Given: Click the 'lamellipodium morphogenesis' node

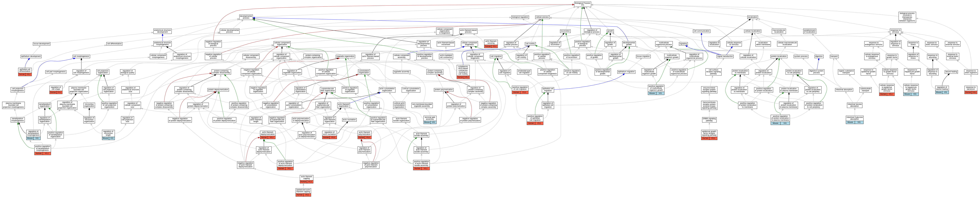Looking at the screenshot, I should 18,120.
